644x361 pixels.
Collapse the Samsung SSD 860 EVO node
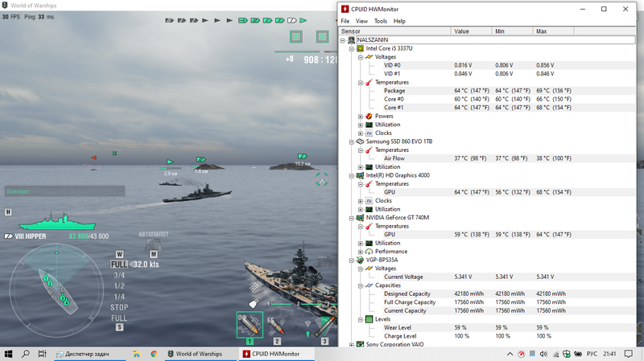(352, 142)
